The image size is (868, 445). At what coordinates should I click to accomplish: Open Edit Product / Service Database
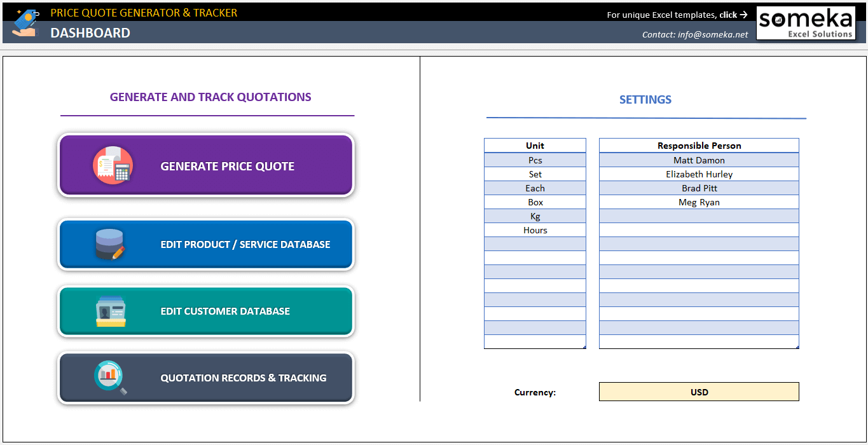coord(206,244)
